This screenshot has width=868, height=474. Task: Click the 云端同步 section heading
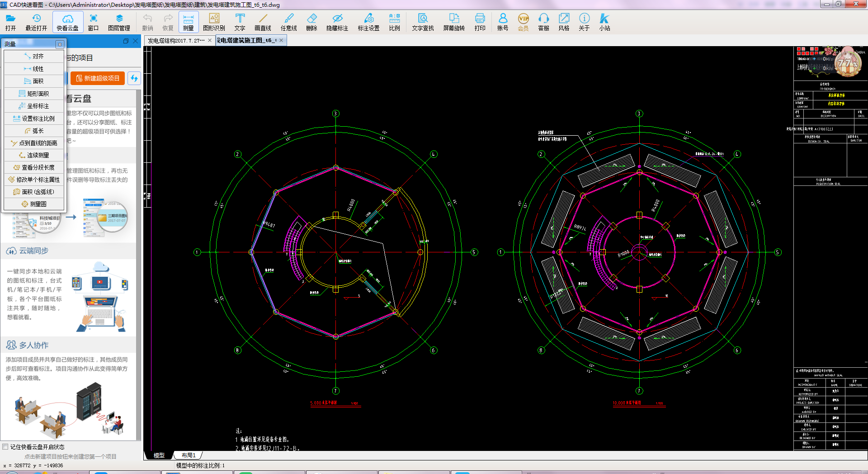click(x=34, y=251)
